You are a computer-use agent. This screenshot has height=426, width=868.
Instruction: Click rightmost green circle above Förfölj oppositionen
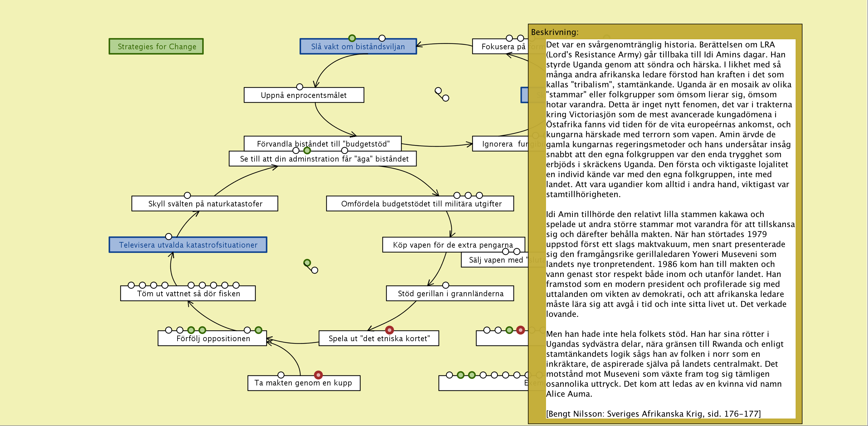(258, 330)
